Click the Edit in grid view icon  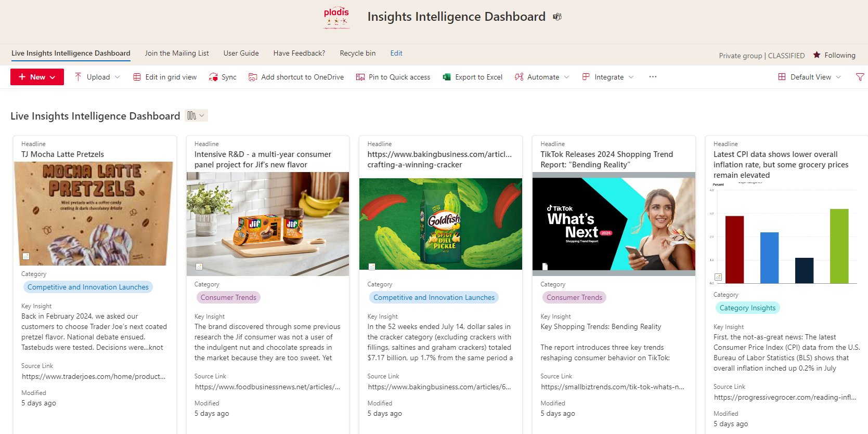tap(137, 77)
